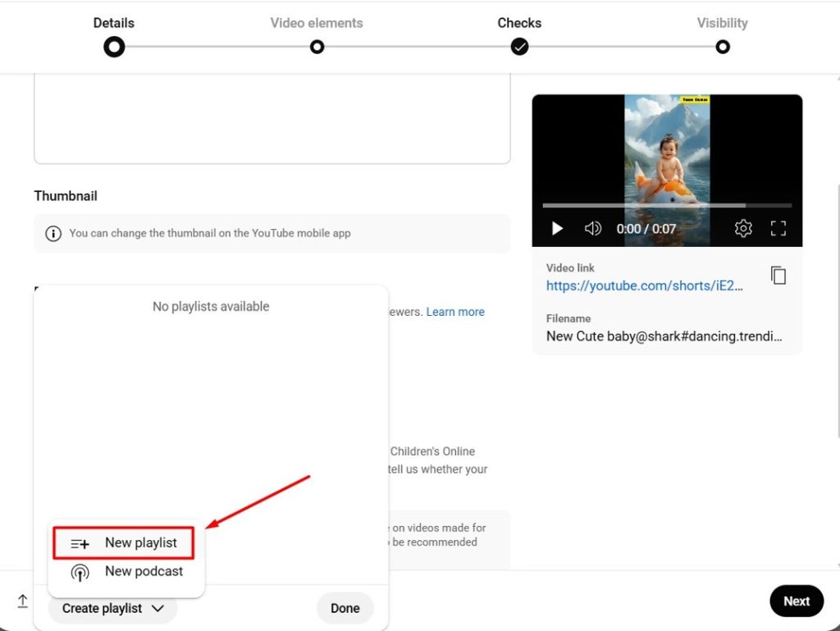This screenshot has height=631, width=840.
Task: Click the add-list icon beside New playlist
Action: pyautogui.click(x=80, y=543)
